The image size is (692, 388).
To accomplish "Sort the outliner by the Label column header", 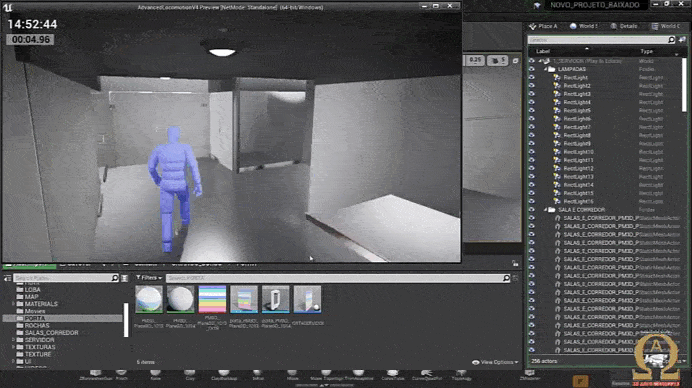I will click(x=543, y=51).
